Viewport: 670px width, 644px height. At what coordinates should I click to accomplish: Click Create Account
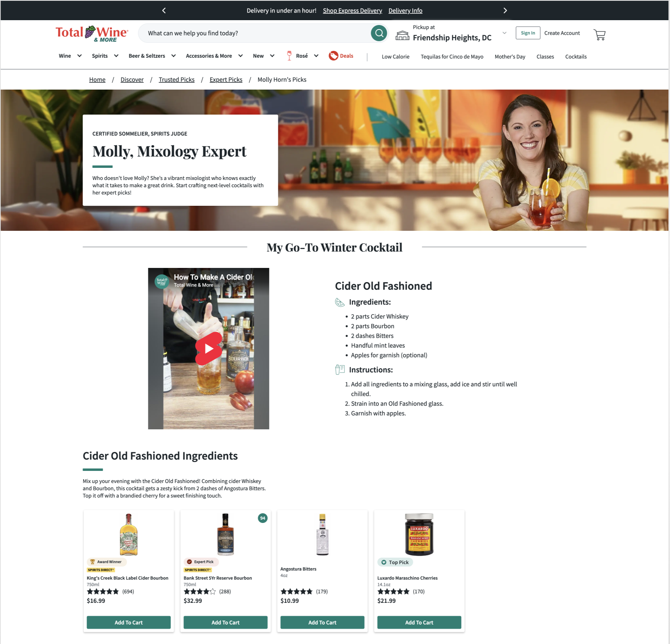[x=562, y=33]
